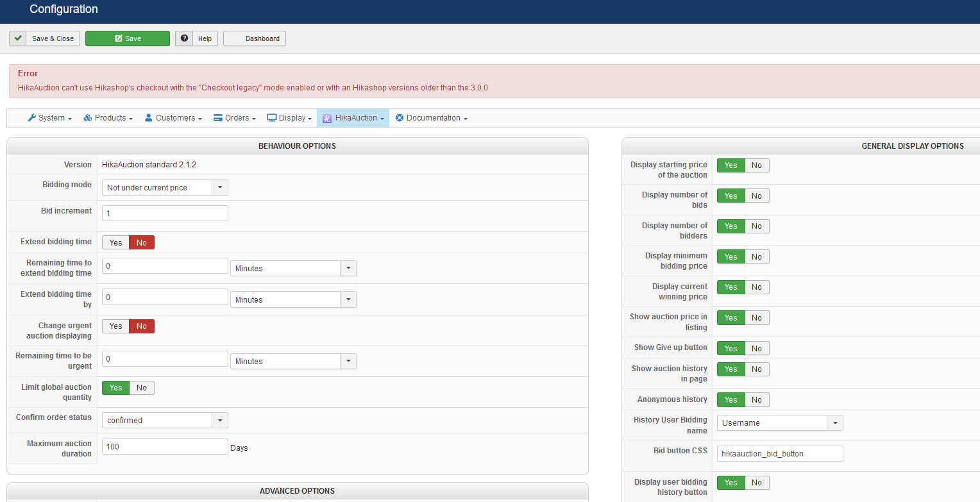This screenshot has height=502, width=980.
Task: Expand the History User Bidding name dropdown
Action: pyautogui.click(x=780, y=423)
